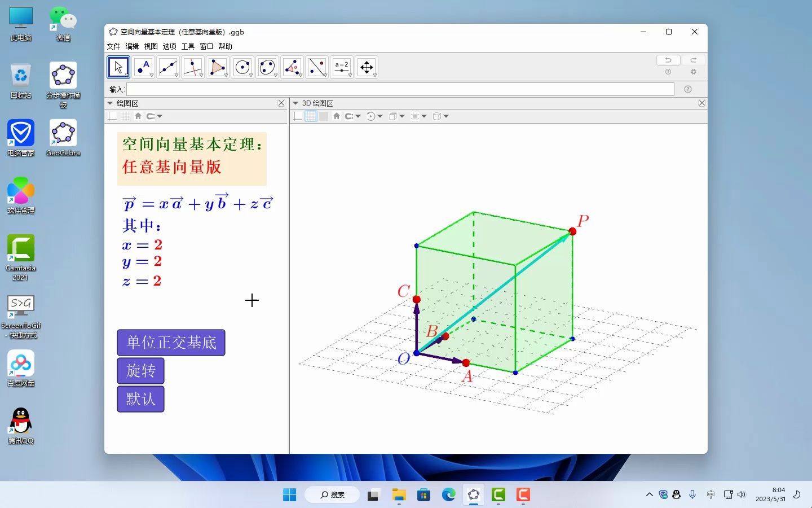Open the 帮助 menu
This screenshot has width=812, height=508.
click(x=225, y=46)
